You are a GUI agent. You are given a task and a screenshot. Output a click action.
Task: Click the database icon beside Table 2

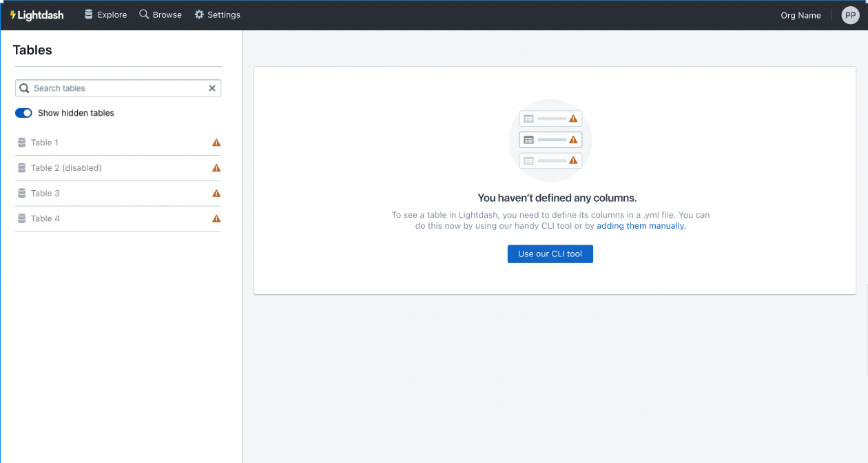coord(22,168)
